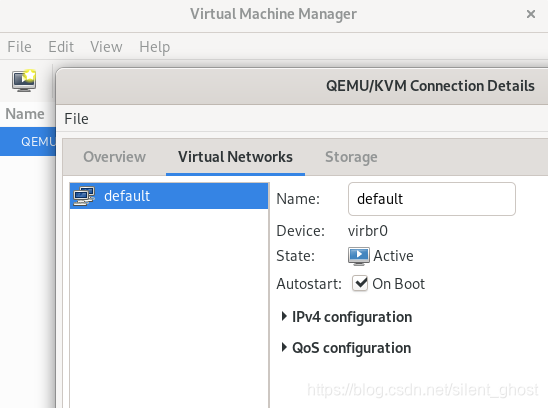Viewport: 548px width, 408px height.
Task: Click the Active state monitor icon
Action: 359,256
